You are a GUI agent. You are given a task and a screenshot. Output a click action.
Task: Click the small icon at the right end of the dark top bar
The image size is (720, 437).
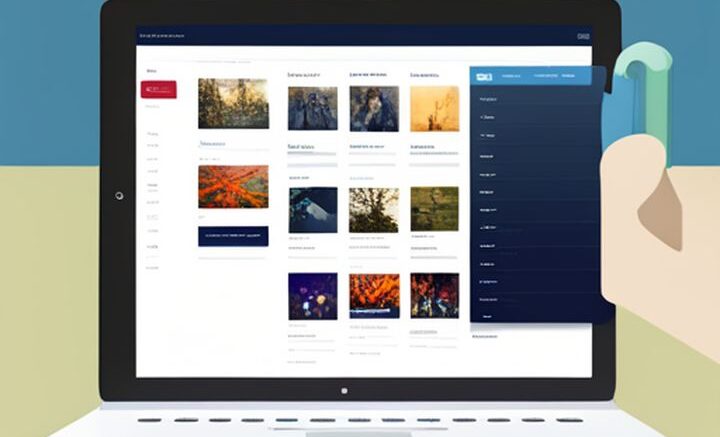coord(583,36)
